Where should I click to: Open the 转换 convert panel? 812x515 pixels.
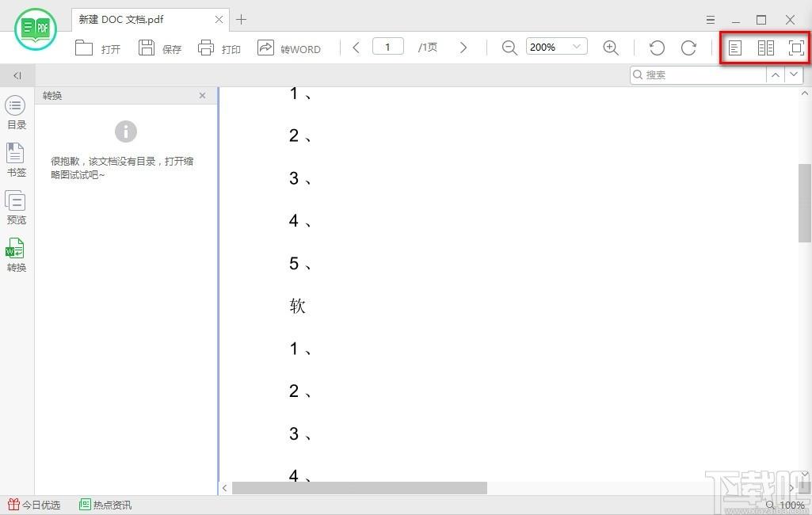(16, 255)
